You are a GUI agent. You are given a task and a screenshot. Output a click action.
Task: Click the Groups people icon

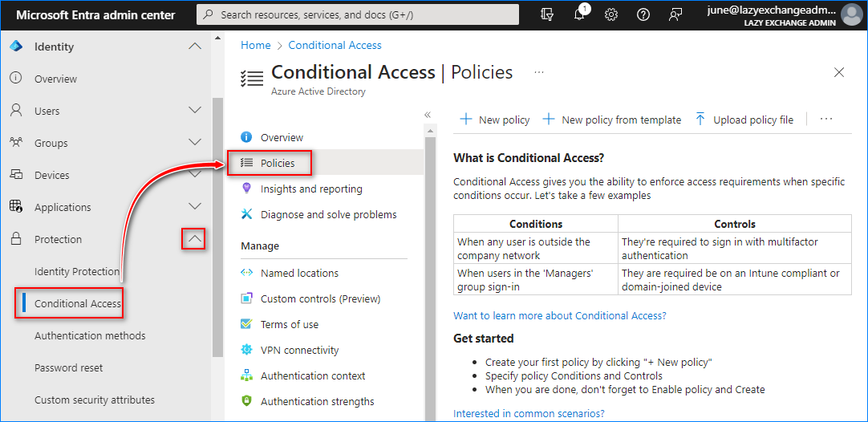(16, 142)
